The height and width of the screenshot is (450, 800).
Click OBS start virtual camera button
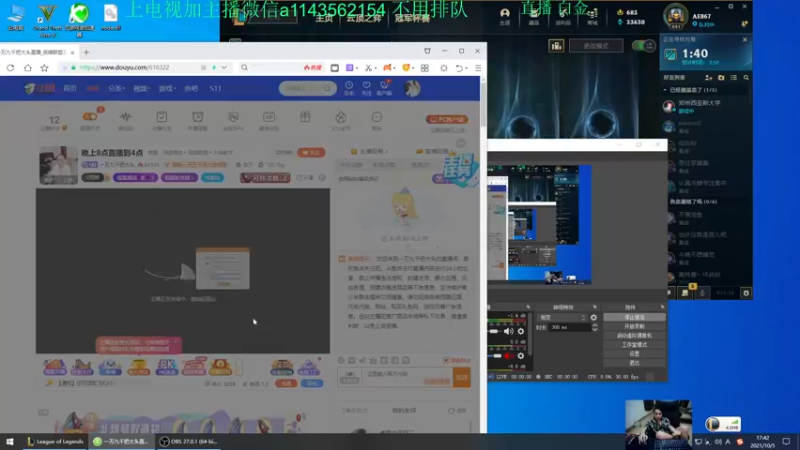point(634,336)
